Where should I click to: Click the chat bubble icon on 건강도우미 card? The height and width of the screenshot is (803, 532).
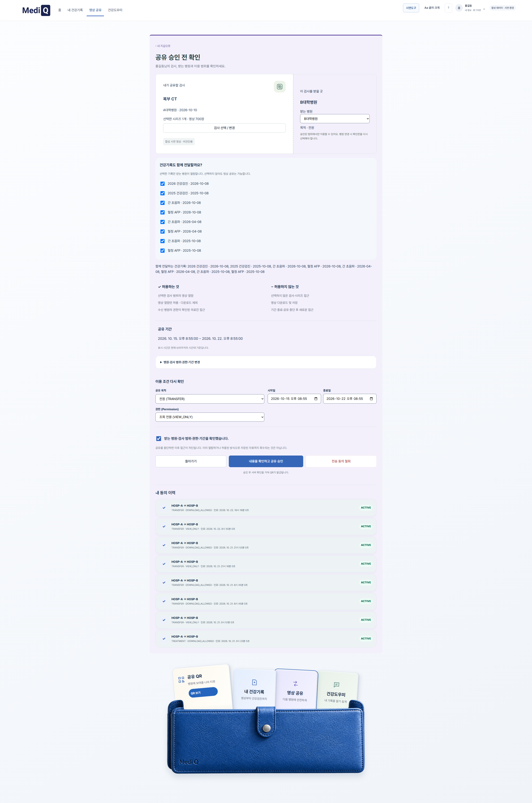[x=336, y=685]
